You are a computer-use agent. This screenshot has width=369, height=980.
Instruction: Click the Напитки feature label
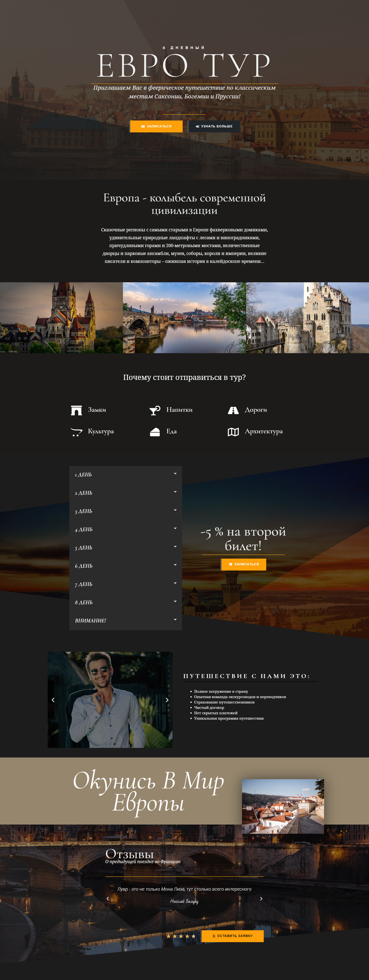click(x=179, y=410)
